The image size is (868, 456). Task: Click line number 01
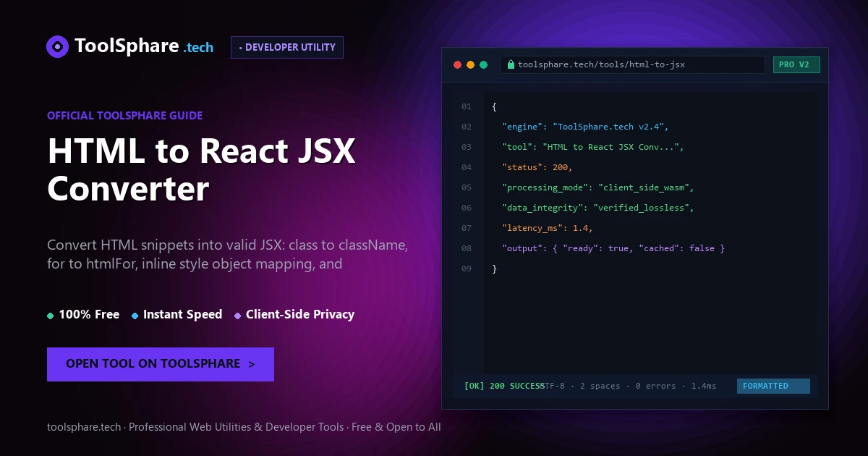(467, 106)
